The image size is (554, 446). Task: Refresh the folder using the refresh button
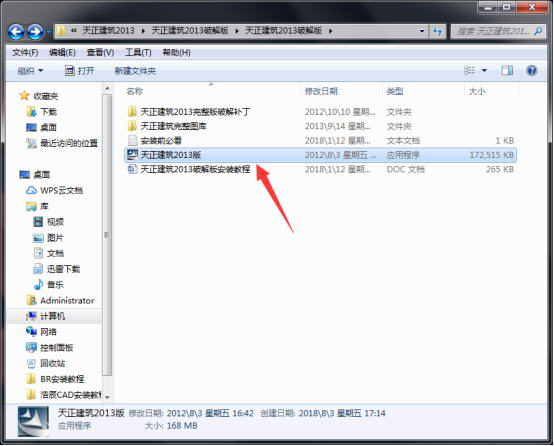[x=438, y=31]
